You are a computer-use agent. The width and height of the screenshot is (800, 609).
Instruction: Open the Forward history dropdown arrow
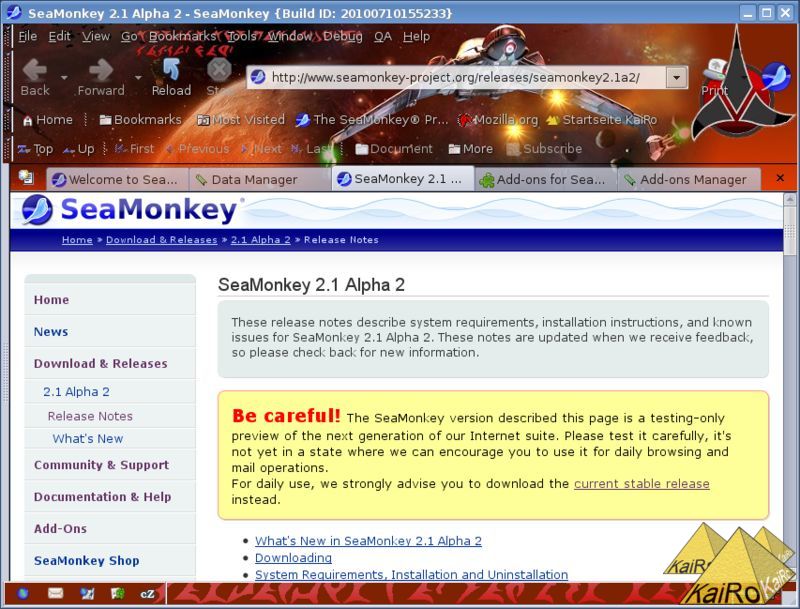(x=138, y=78)
